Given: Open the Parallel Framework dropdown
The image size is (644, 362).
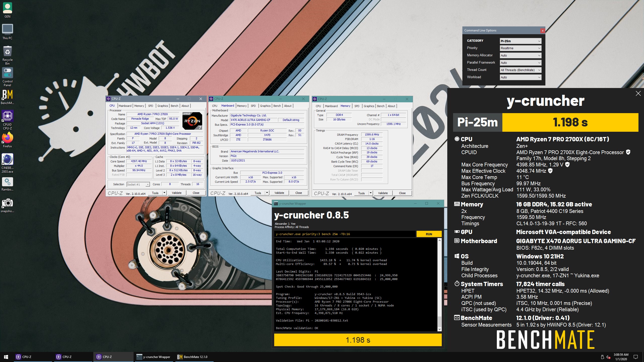Looking at the screenshot, I should [520, 63].
